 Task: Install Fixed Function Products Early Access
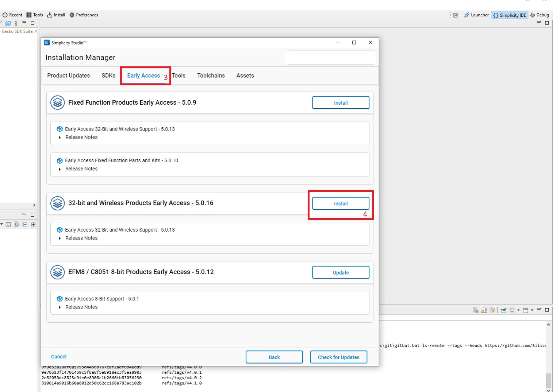341,103
